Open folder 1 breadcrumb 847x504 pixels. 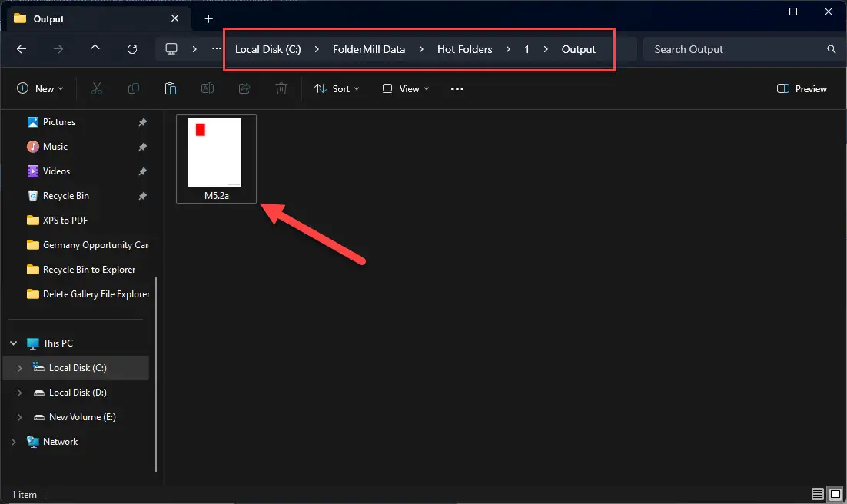(x=526, y=49)
